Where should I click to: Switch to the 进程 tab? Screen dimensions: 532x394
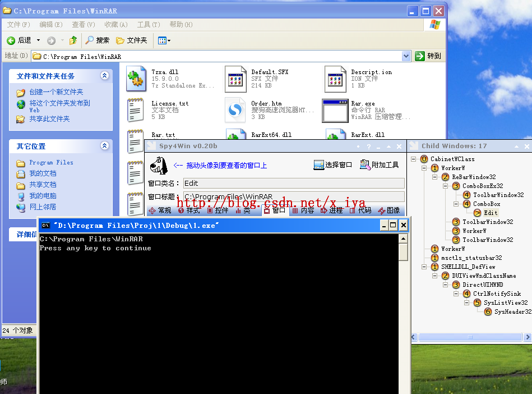click(x=332, y=210)
